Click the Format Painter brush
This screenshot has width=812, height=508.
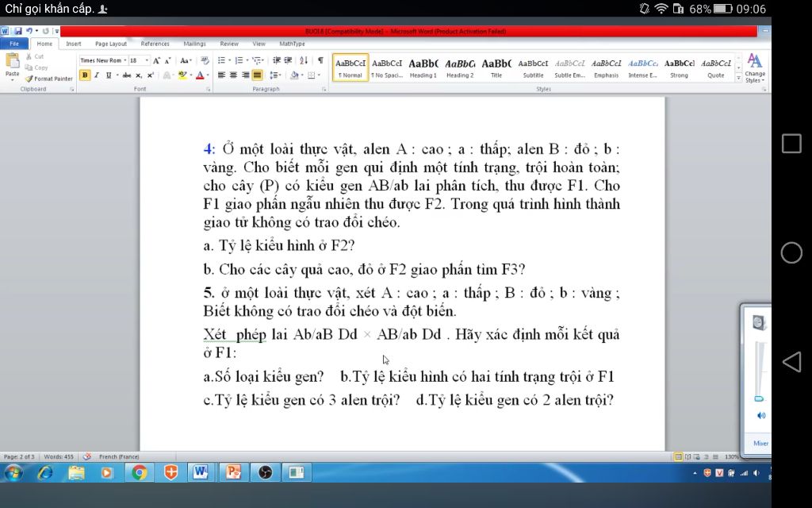(x=48, y=79)
